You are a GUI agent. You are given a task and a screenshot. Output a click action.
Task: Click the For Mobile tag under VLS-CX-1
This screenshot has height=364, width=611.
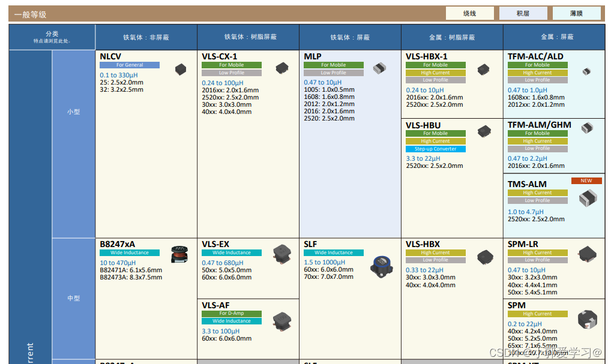click(232, 65)
